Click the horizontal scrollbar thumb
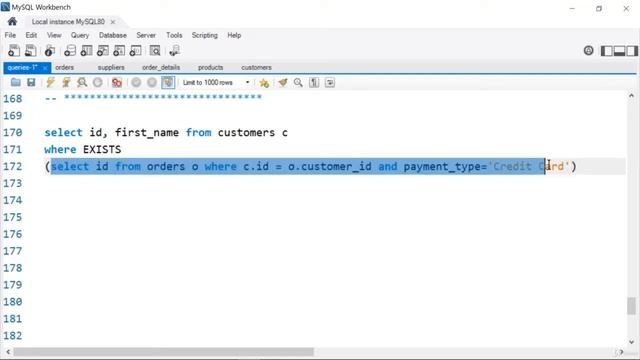The image size is (640, 360). coord(164,352)
